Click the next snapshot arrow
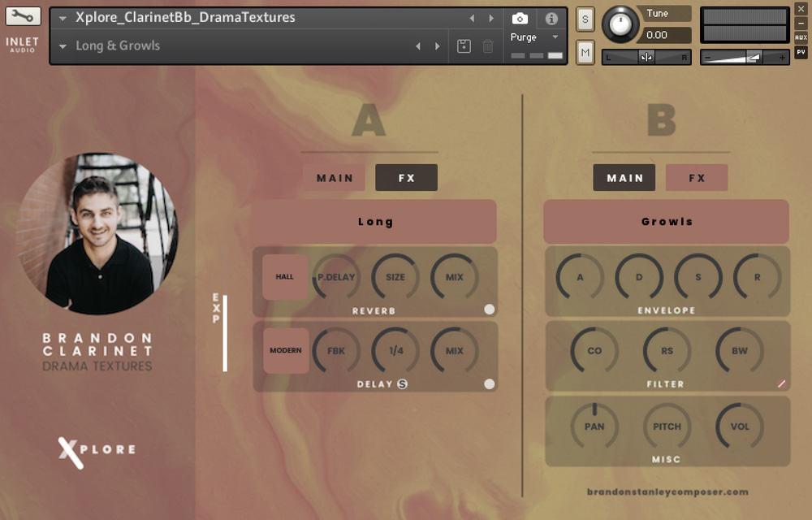This screenshot has width=812, height=520. (491, 18)
